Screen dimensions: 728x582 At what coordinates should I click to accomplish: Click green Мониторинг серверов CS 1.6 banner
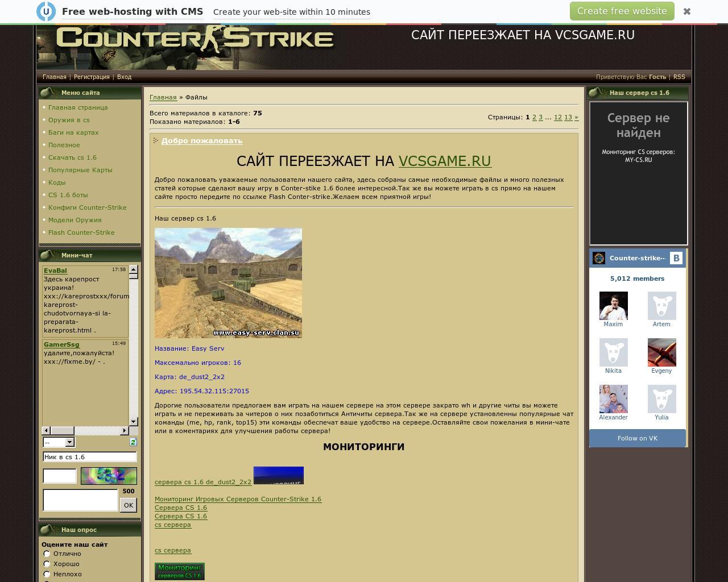[x=180, y=571]
